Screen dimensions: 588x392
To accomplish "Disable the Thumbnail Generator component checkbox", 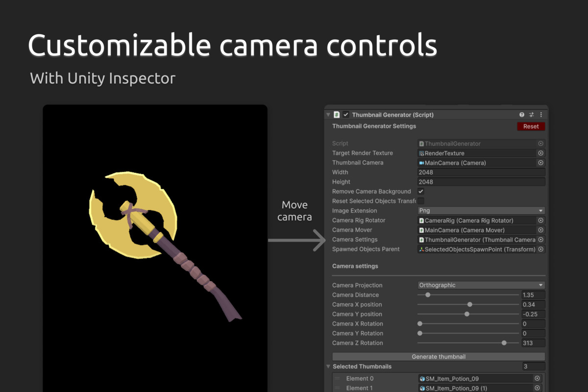I will coord(345,114).
